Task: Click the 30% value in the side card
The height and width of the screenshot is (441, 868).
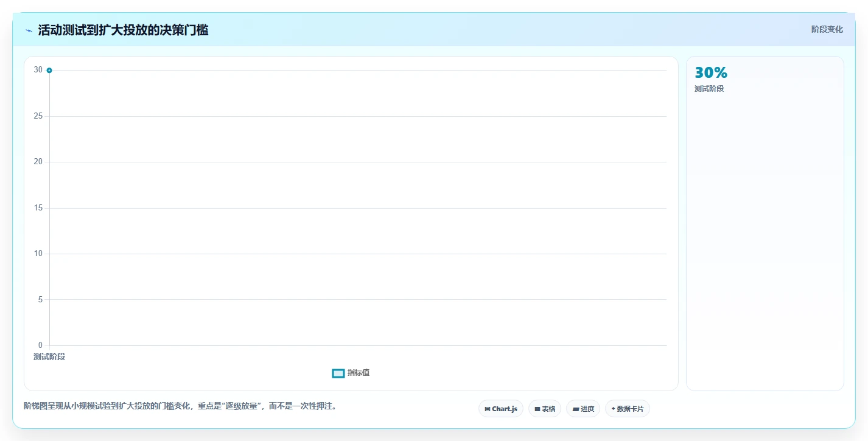Action: (711, 73)
